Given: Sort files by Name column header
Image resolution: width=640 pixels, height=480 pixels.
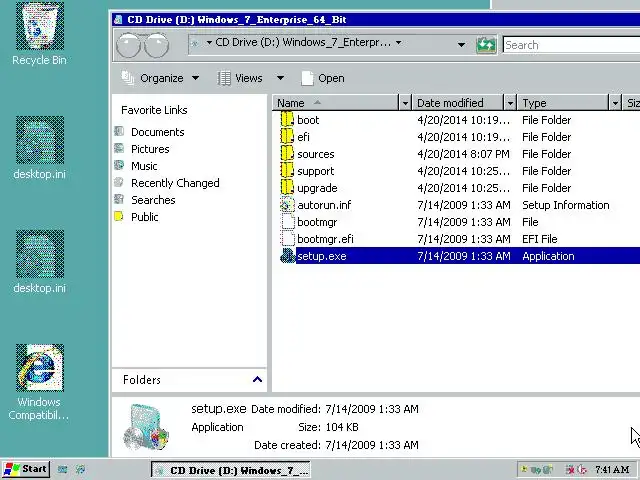Looking at the screenshot, I should (x=336, y=103).
